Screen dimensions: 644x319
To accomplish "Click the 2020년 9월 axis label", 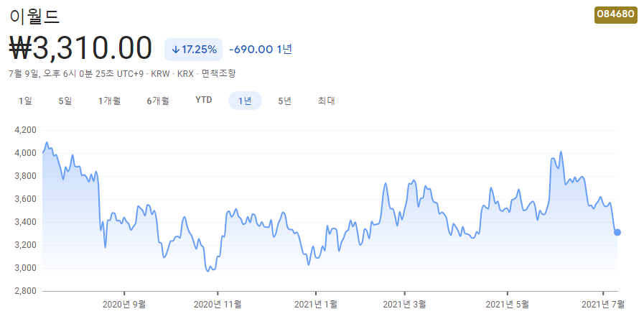I will click(123, 305).
